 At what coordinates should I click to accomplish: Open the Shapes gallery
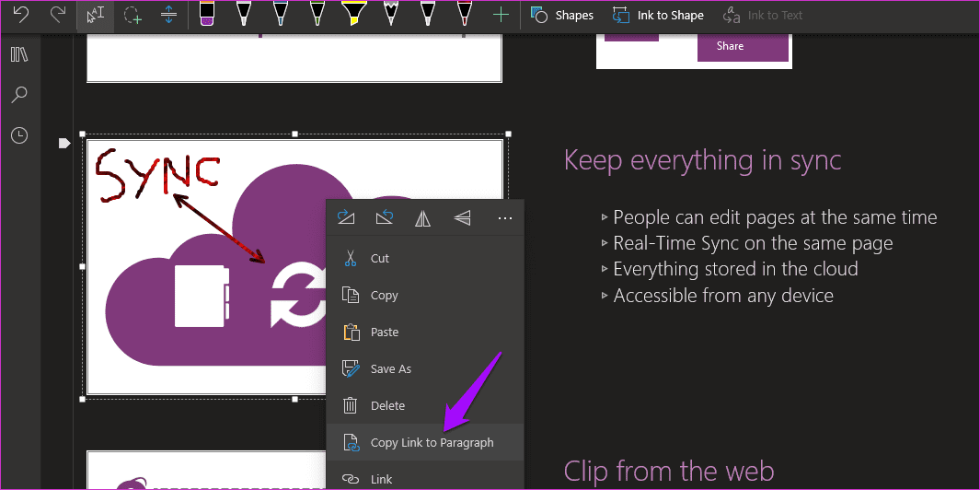(x=561, y=16)
